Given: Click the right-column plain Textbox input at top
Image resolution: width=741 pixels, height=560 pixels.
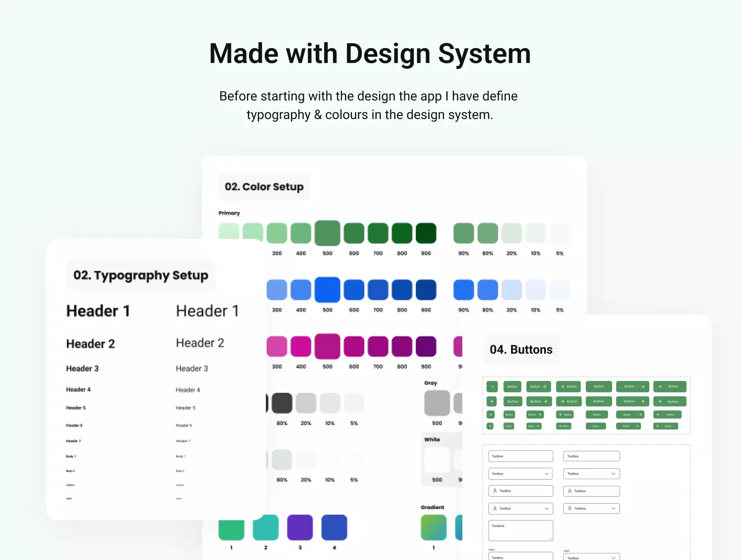Looking at the screenshot, I should [592, 456].
